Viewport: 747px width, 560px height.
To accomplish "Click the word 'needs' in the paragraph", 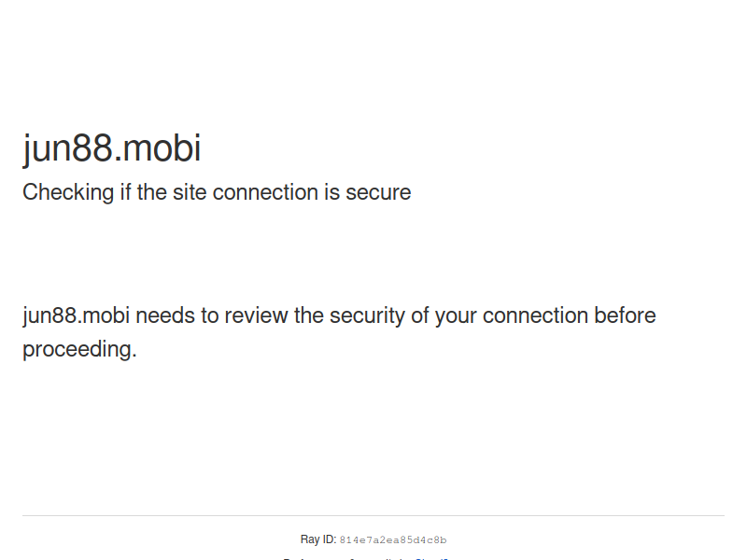I will tap(165, 315).
